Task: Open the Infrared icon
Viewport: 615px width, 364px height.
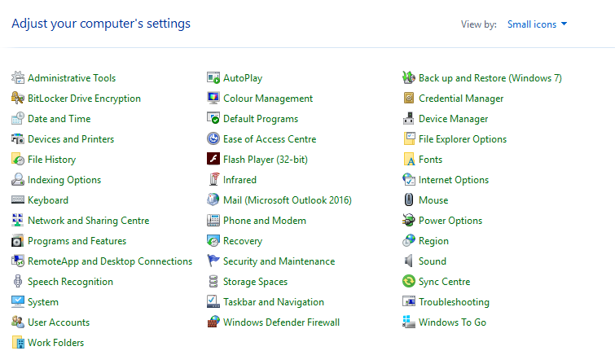Action: [213, 180]
